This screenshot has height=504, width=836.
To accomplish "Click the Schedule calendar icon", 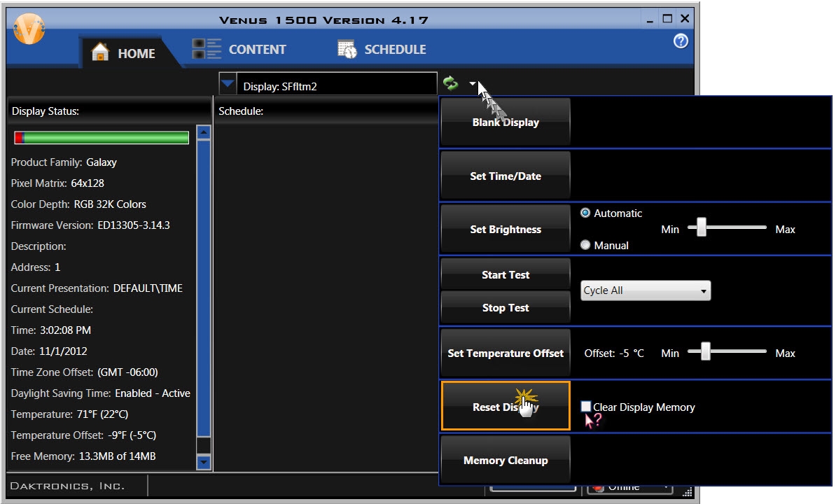I will coord(347,49).
